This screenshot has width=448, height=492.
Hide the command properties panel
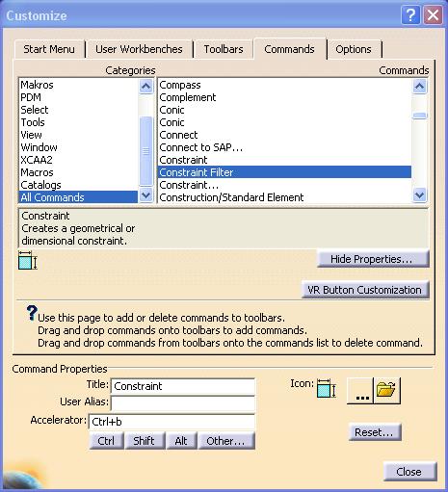tap(373, 259)
